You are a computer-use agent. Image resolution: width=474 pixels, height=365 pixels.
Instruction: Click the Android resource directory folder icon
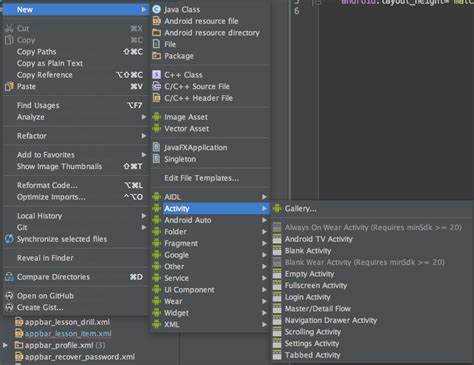[156, 33]
